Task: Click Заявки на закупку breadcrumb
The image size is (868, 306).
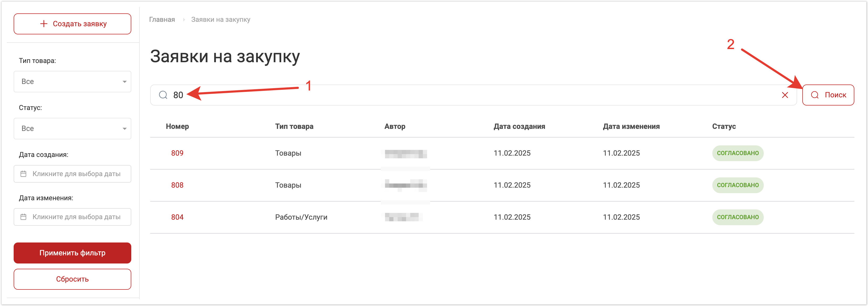Action: [x=221, y=19]
